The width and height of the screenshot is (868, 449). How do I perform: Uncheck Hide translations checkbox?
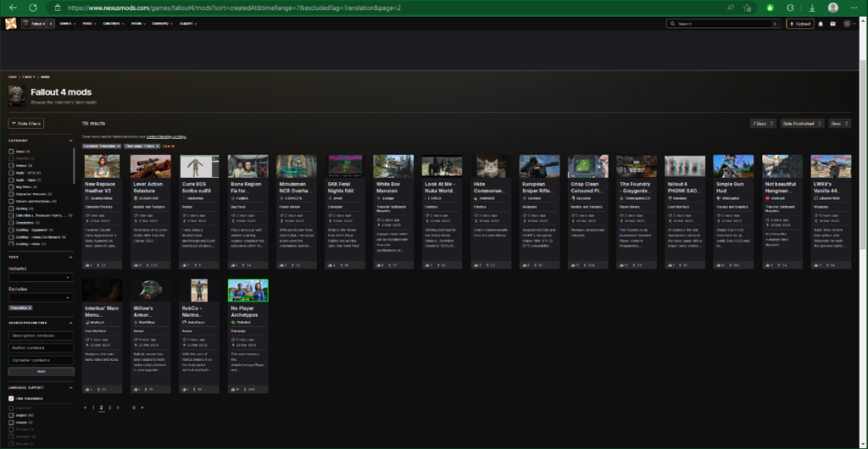(x=11, y=399)
